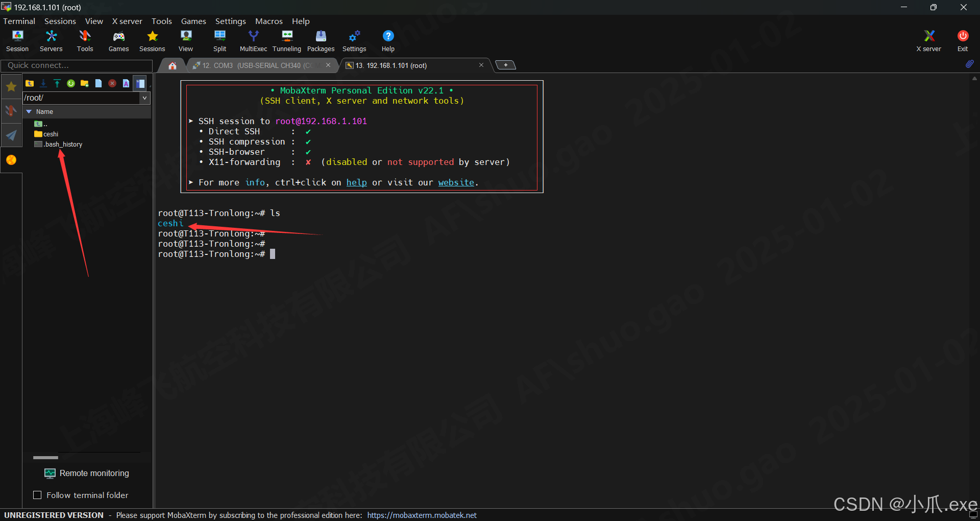This screenshot has height=521, width=980.
Task: Click the horizontal scrollbar in file browser
Action: 46,458
